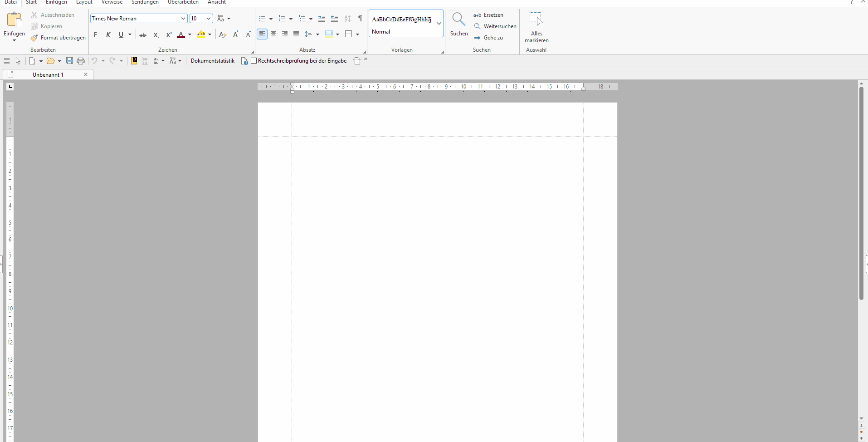The image size is (868, 442).
Task: Toggle strikethrough text formatting
Action: pos(143,34)
